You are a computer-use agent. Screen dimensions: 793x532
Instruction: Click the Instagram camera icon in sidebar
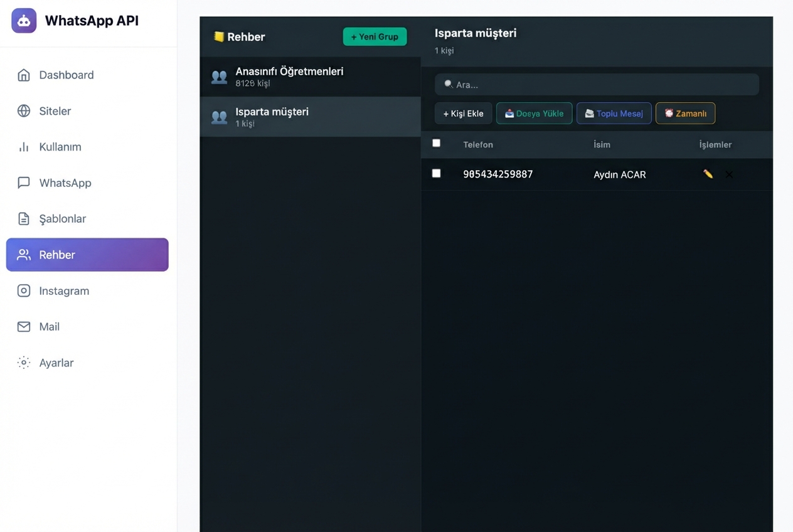pos(24,290)
